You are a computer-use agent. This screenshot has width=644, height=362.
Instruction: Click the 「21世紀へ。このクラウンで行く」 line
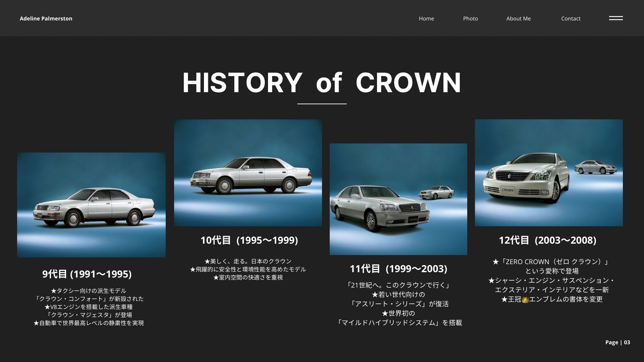click(x=398, y=285)
